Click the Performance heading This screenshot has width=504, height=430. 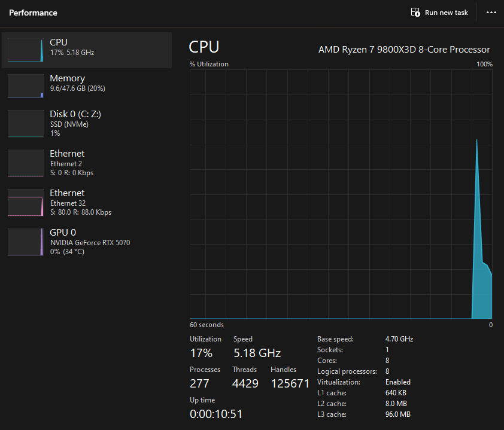point(33,13)
